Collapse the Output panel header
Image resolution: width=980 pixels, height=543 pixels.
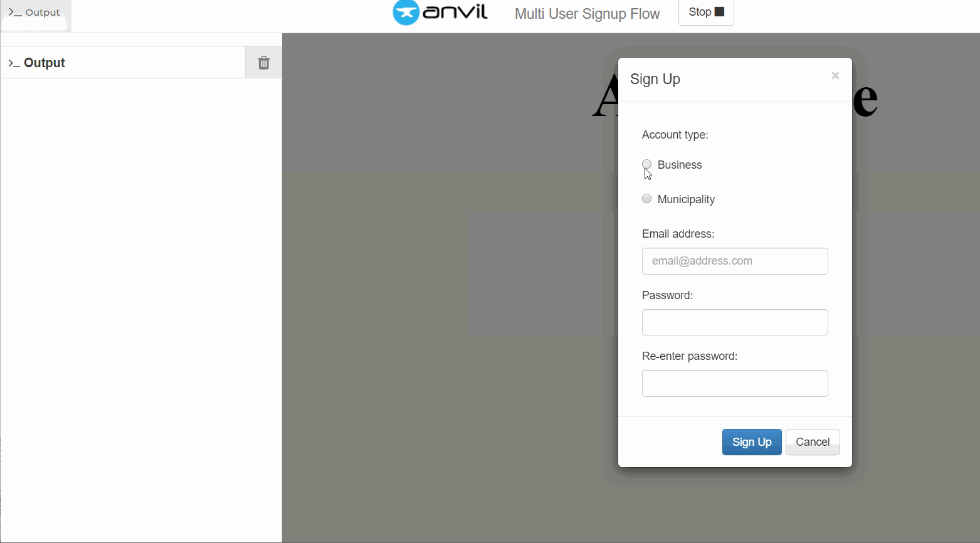tap(45, 63)
